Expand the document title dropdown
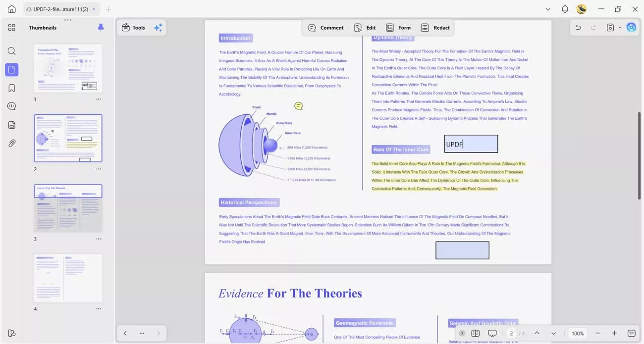 point(548,9)
